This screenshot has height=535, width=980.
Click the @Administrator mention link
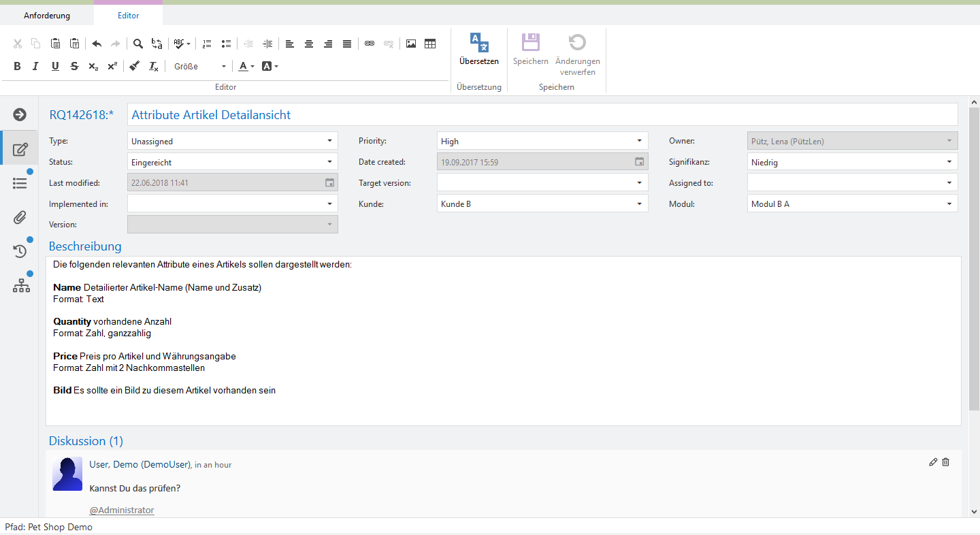click(x=122, y=510)
